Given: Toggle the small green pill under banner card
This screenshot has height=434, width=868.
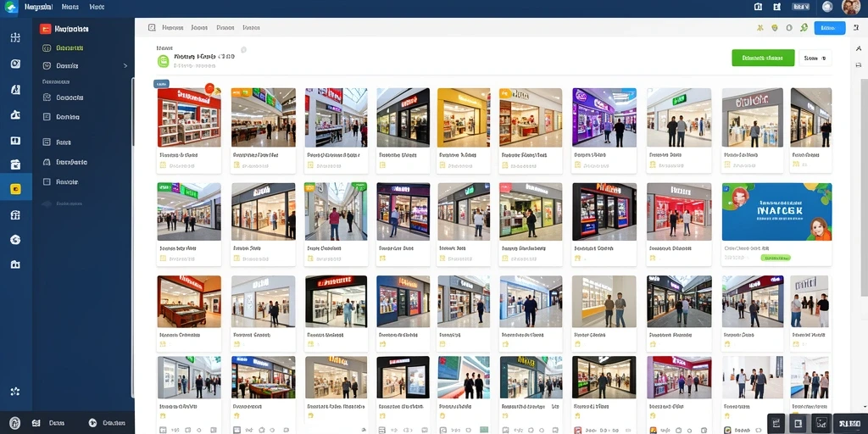Looking at the screenshot, I should [776, 258].
